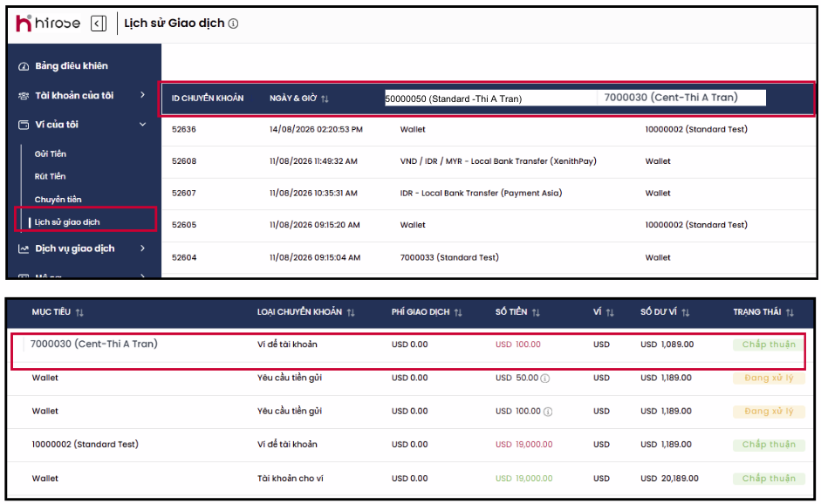Sort LOẠI CHUYỂN KHOẢN column arrows

tap(351, 312)
